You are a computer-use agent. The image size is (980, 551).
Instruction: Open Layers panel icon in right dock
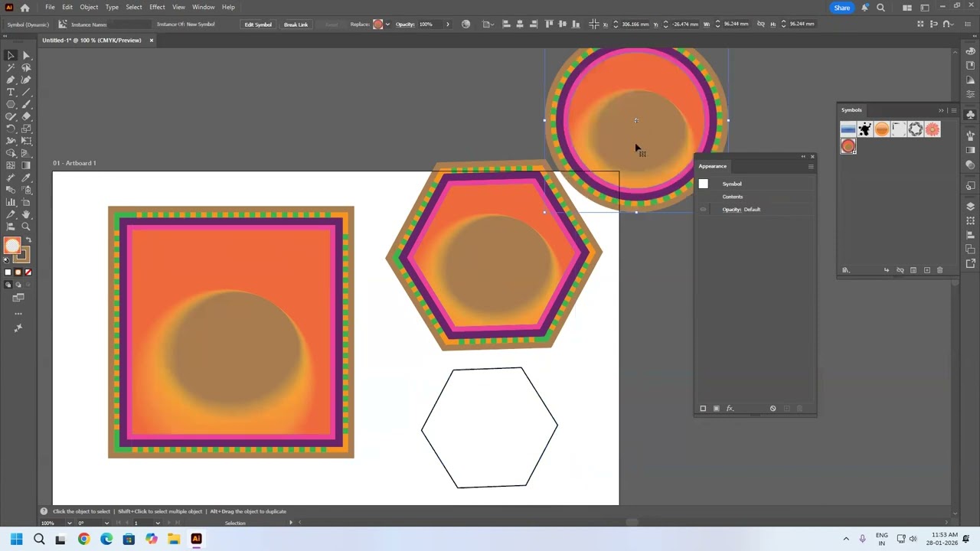pyautogui.click(x=970, y=207)
